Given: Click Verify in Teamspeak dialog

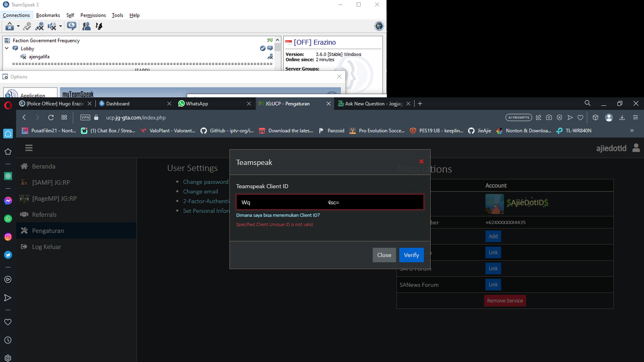Looking at the screenshot, I should [412, 255].
